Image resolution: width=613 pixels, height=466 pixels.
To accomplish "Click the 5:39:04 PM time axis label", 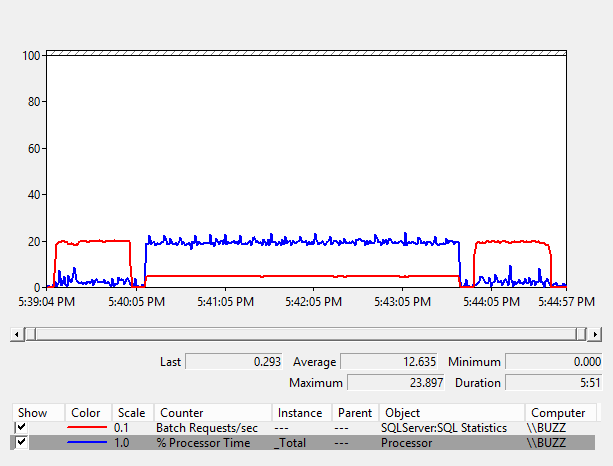I will click(x=47, y=301).
